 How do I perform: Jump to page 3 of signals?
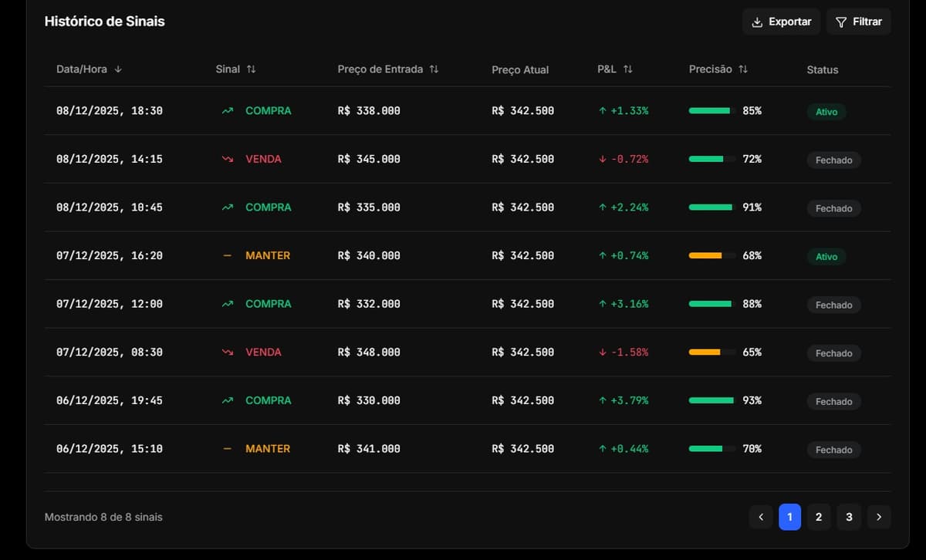point(849,517)
